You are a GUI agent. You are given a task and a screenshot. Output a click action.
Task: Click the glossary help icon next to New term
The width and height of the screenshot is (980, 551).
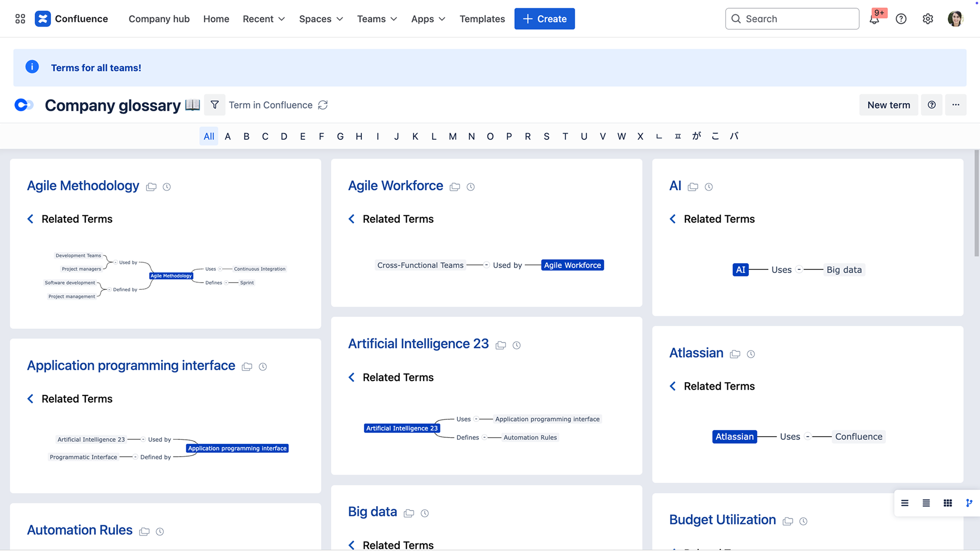(932, 105)
